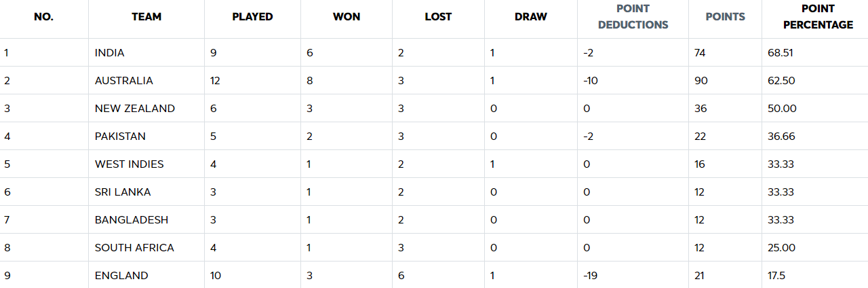Select the LOST column header

pos(438,17)
